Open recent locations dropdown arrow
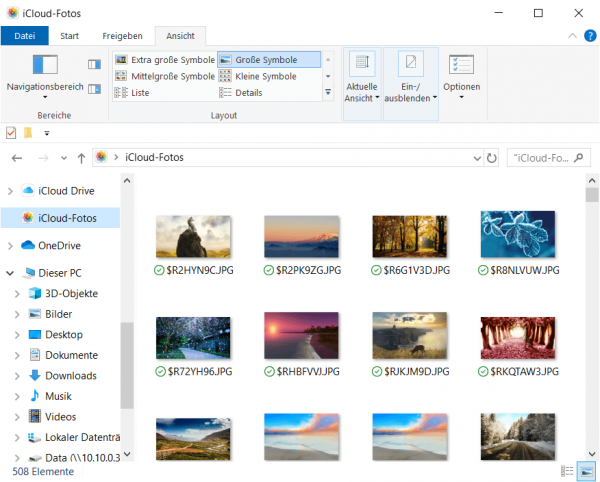This screenshot has width=600, height=482. 64,158
